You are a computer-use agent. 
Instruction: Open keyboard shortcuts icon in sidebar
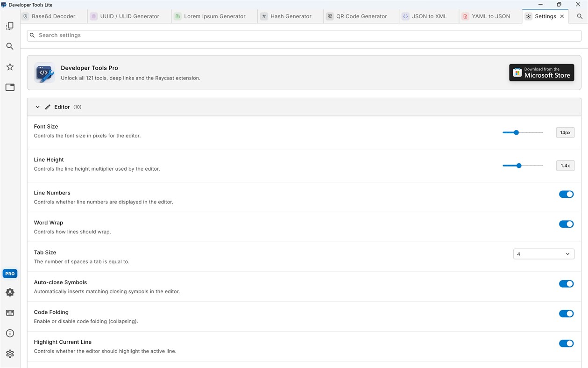click(x=10, y=313)
